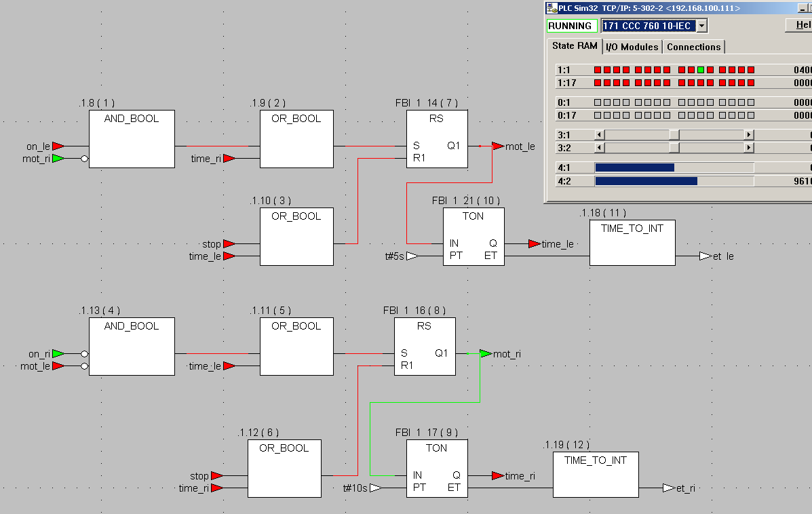812x514 pixels.
Task: Switch to the Connections tab
Action: click(x=693, y=47)
